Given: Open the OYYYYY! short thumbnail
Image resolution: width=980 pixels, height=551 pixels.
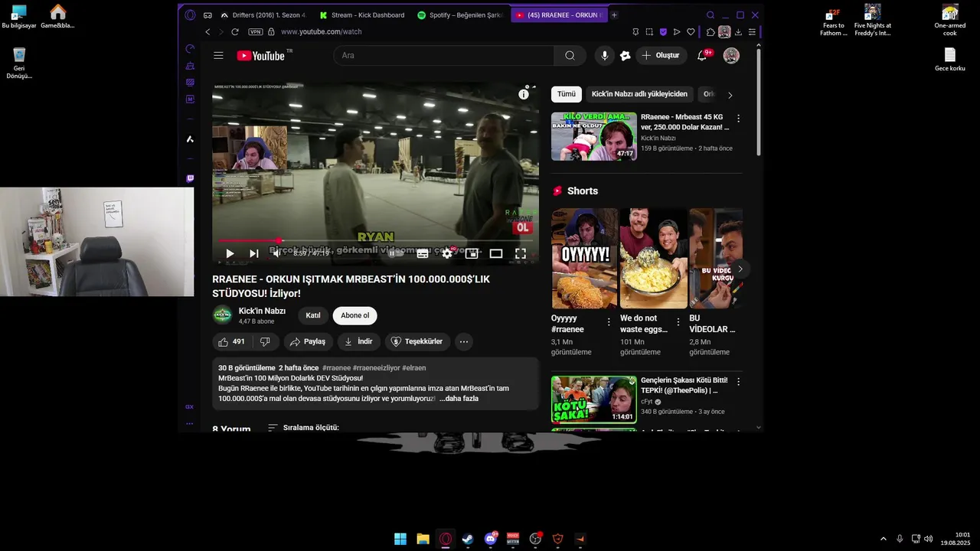Looking at the screenshot, I should point(585,259).
